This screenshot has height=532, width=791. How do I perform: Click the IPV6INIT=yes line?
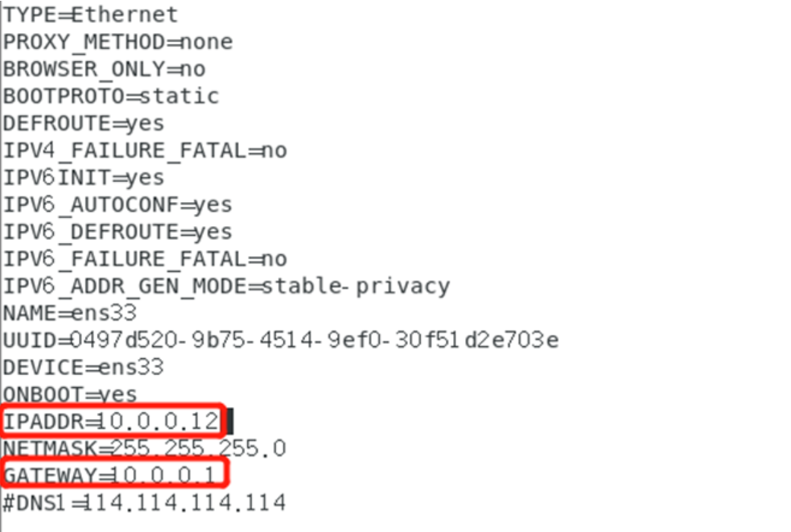click(x=84, y=178)
